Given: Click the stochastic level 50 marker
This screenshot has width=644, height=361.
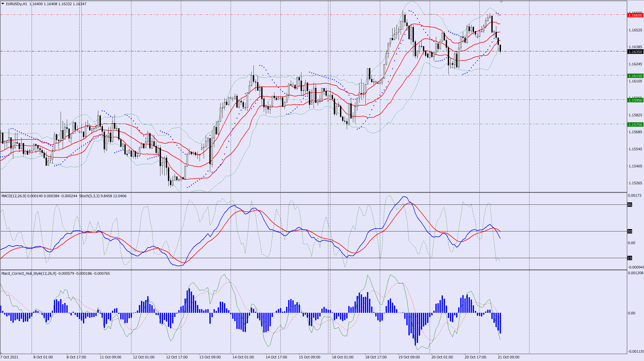Looking at the screenshot, I should (x=630, y=231).
